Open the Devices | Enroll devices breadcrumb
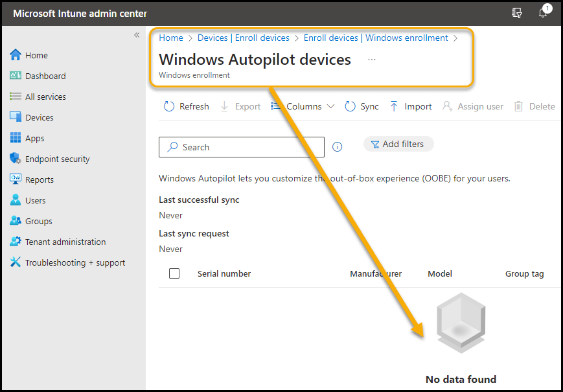 coord(244,38)
